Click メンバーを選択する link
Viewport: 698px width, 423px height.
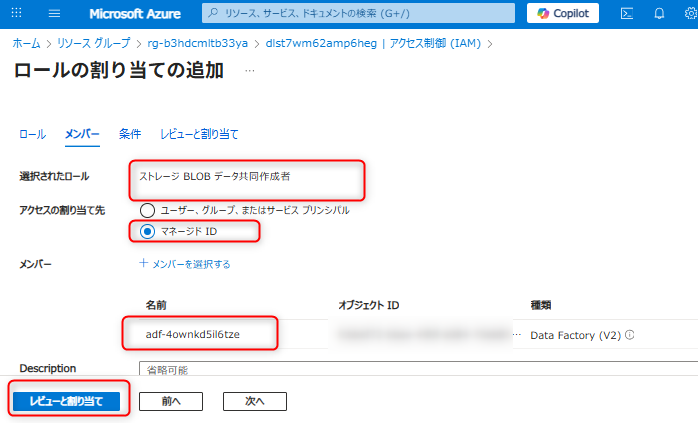191,264
